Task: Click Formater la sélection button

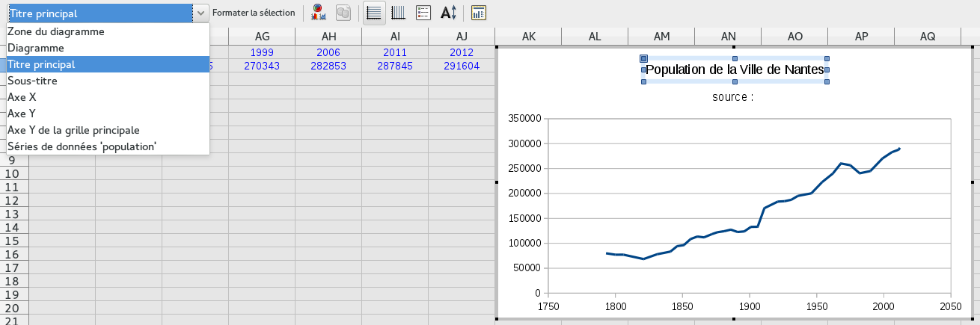Action: [254, 13]
